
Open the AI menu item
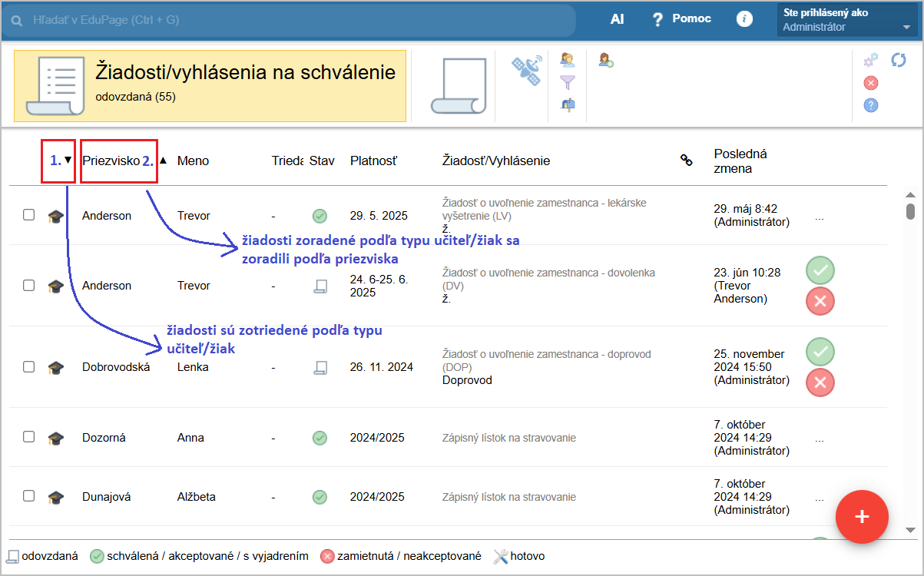[617, 19]
